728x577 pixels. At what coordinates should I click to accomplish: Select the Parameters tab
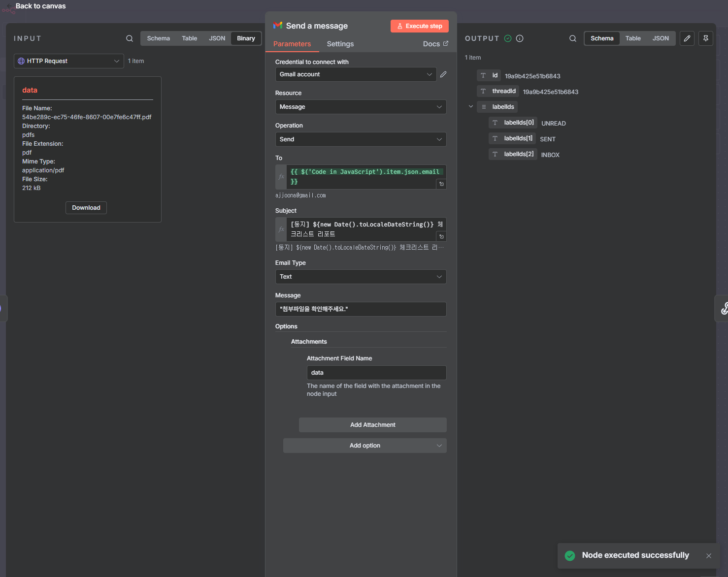click(292, 44)
